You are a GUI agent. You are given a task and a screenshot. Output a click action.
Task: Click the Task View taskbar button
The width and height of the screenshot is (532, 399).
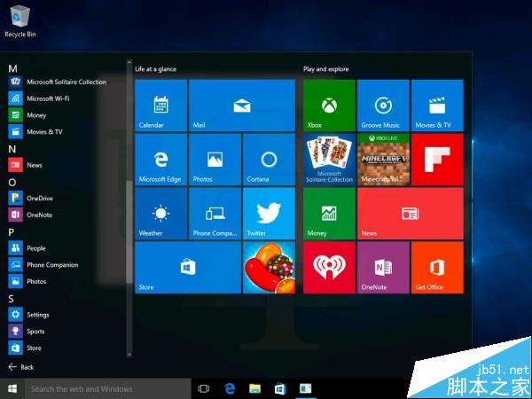pyautogui.click(x=204, y=388)
